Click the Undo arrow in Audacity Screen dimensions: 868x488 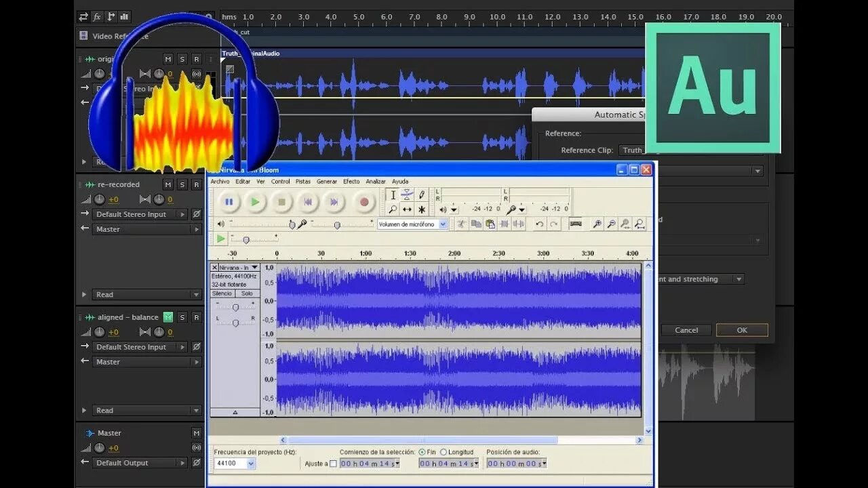click(540, 224)
